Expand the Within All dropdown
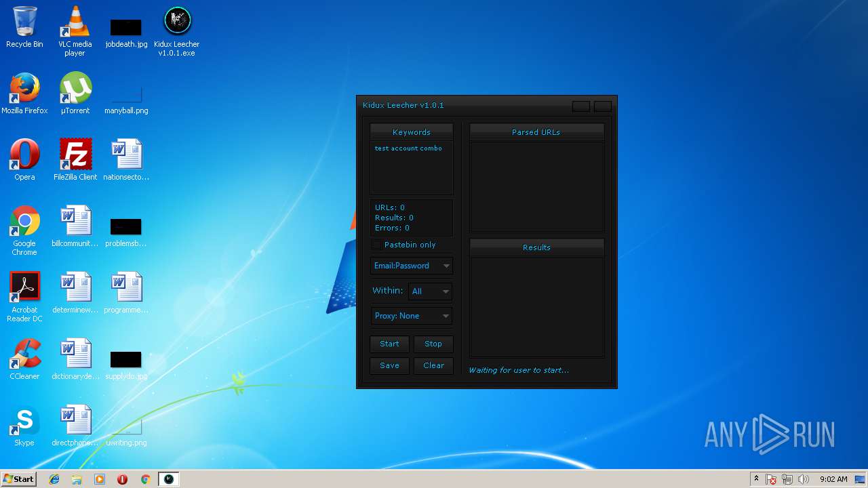Viewport: 868px width, 488px height. (x=431, y=291)
